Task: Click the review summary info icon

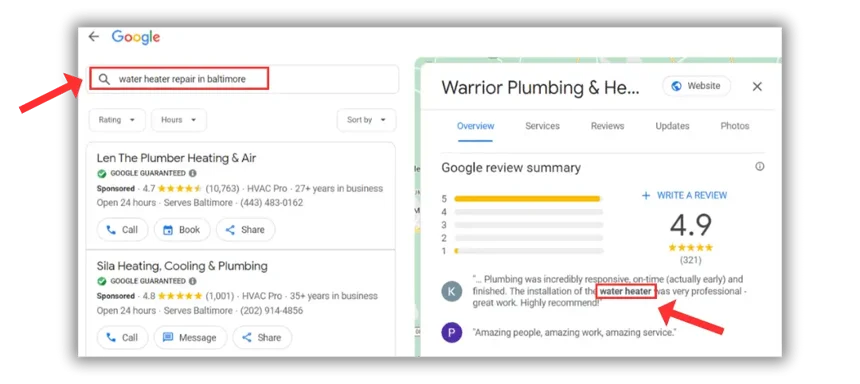Action: click(760, 166)
